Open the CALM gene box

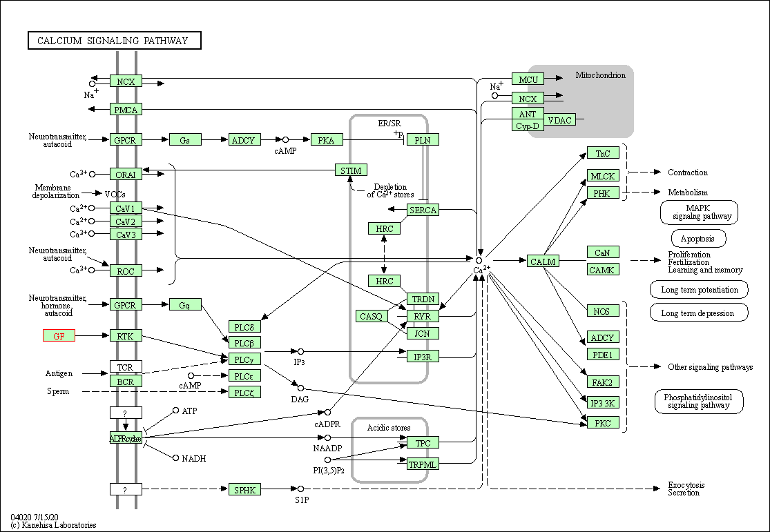point(543,261)
